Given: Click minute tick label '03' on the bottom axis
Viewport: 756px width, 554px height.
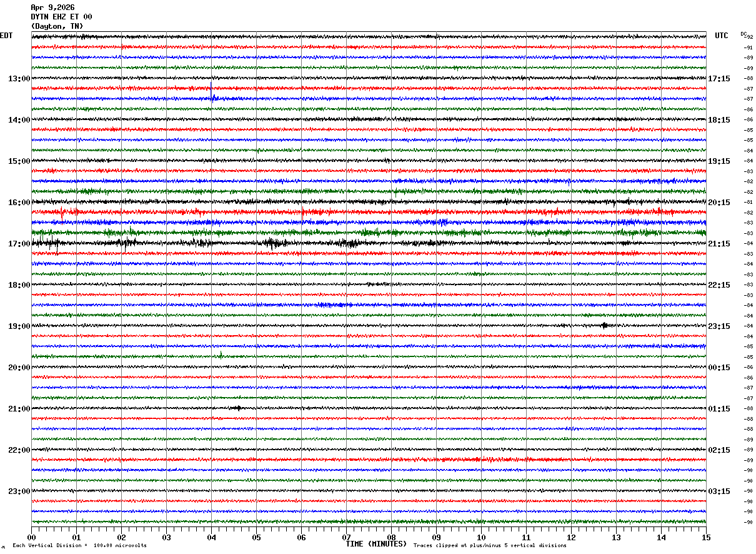Looking at the screenshot, I should [166, 537].
